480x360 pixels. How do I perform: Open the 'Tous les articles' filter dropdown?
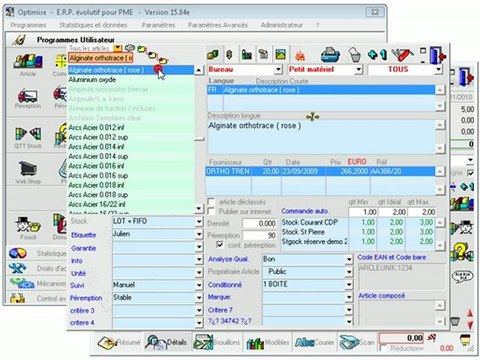tap(118, 48)
